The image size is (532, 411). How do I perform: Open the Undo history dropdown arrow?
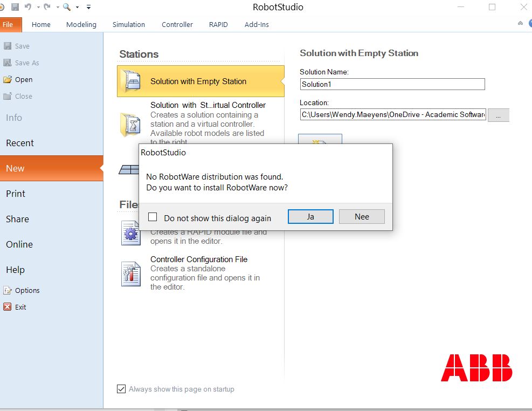pos(38,7)
